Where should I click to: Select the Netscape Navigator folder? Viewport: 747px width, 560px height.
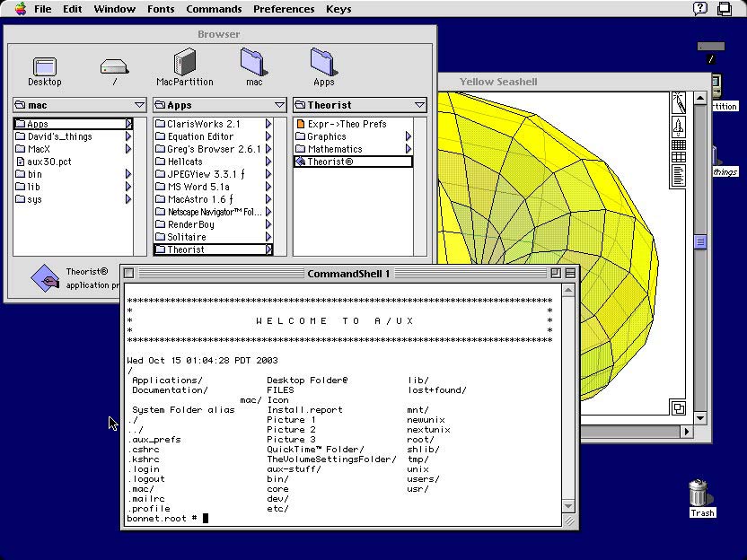(208, 212)
